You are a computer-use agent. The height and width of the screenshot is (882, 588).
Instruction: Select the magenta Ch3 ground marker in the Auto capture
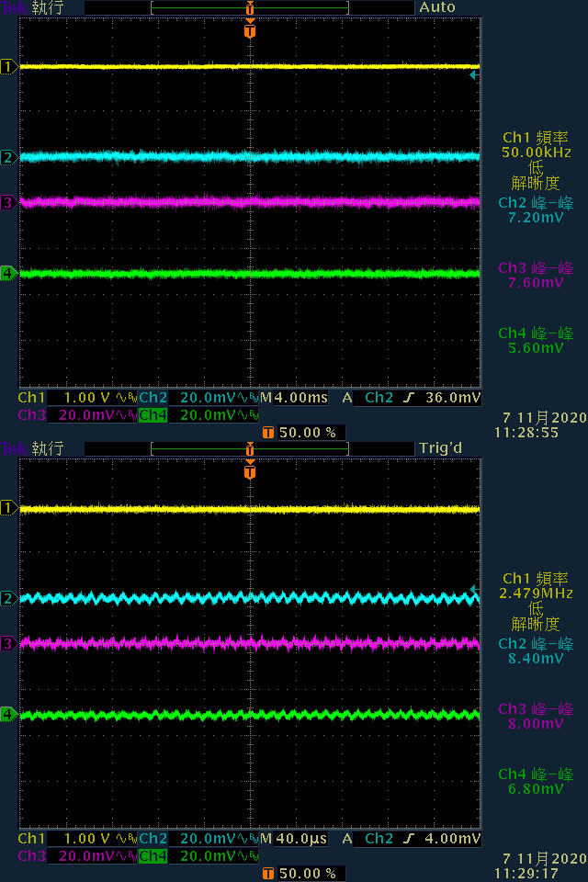[x=8, y=202]
